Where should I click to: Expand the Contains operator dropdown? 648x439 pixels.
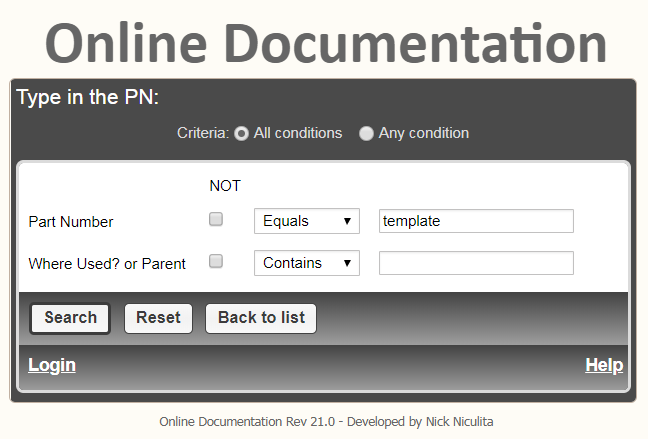pyautogui.click(x=306, y=263)
